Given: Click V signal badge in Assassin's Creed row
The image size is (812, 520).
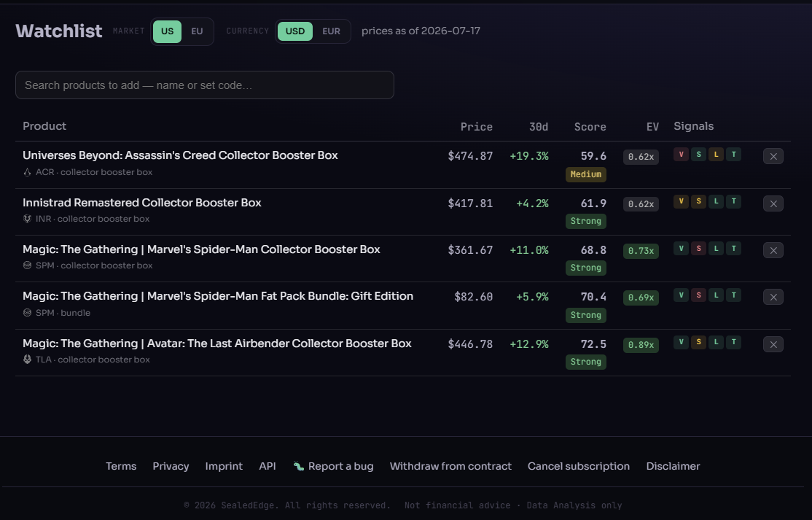Looking at the screenshot, I should [681, 155].
